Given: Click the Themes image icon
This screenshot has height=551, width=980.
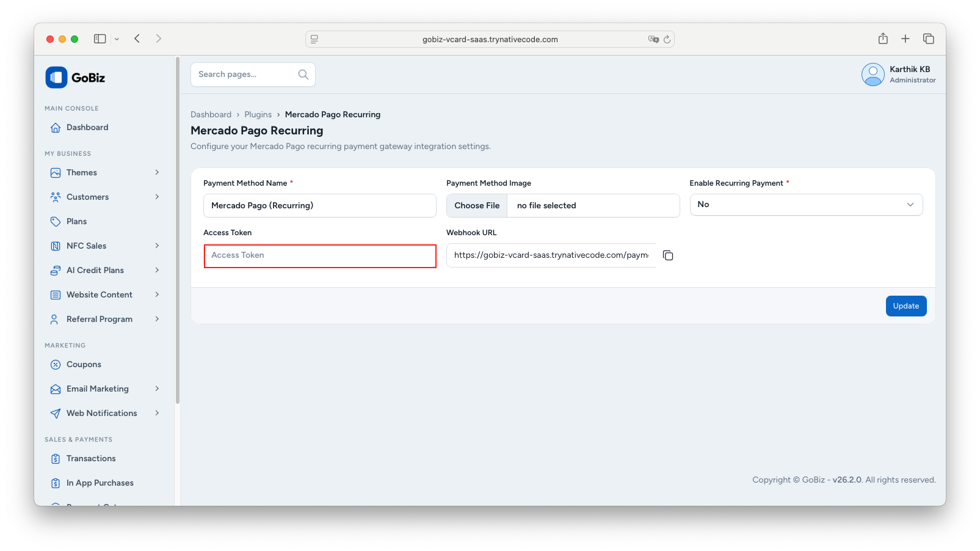Looking at the screenshot, I should pos(56,173).
